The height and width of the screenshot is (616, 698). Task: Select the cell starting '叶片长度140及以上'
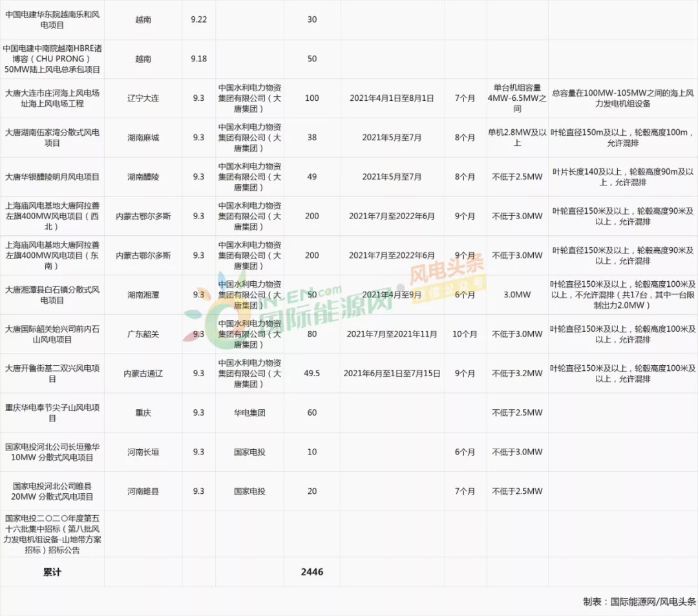[623, 176]
